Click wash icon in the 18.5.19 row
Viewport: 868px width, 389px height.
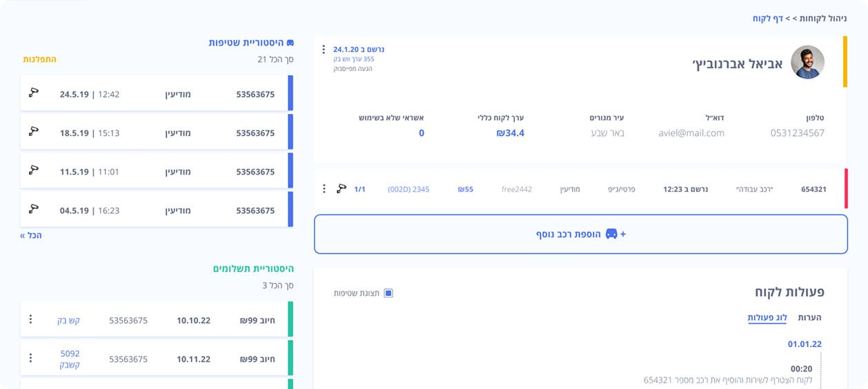coord(33,132)
